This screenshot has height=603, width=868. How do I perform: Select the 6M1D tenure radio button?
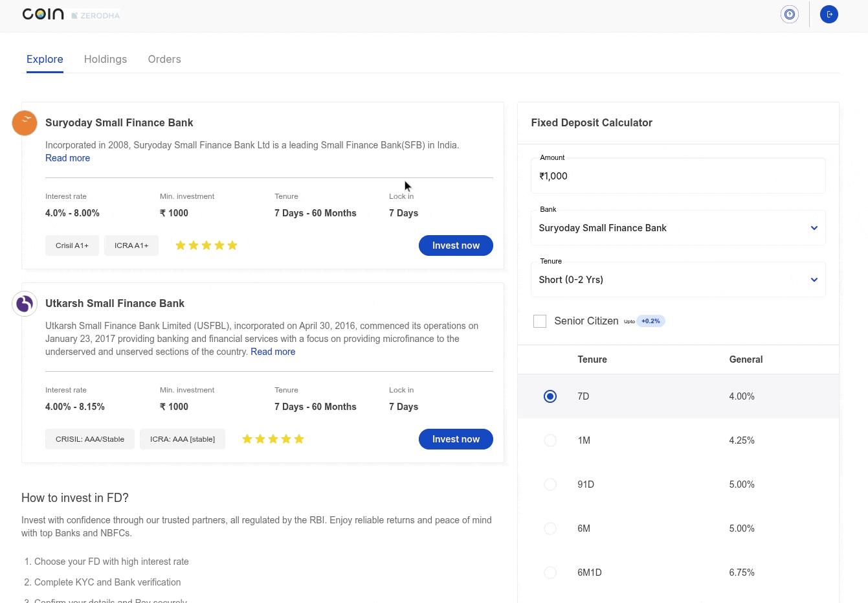(550, 573)
